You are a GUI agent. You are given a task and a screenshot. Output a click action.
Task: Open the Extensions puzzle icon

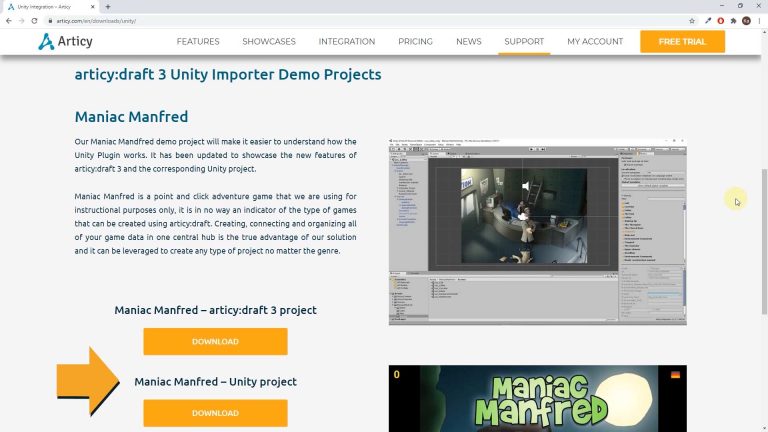pos(733,21)
